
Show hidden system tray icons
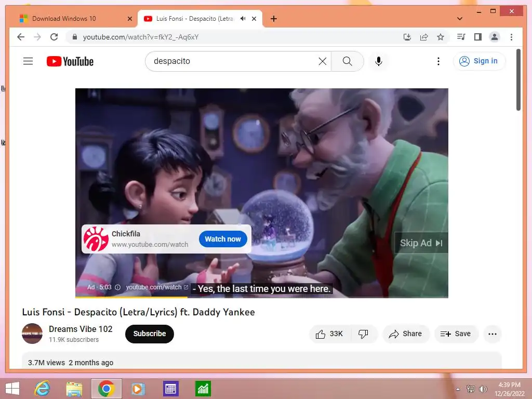coord(458,389)
